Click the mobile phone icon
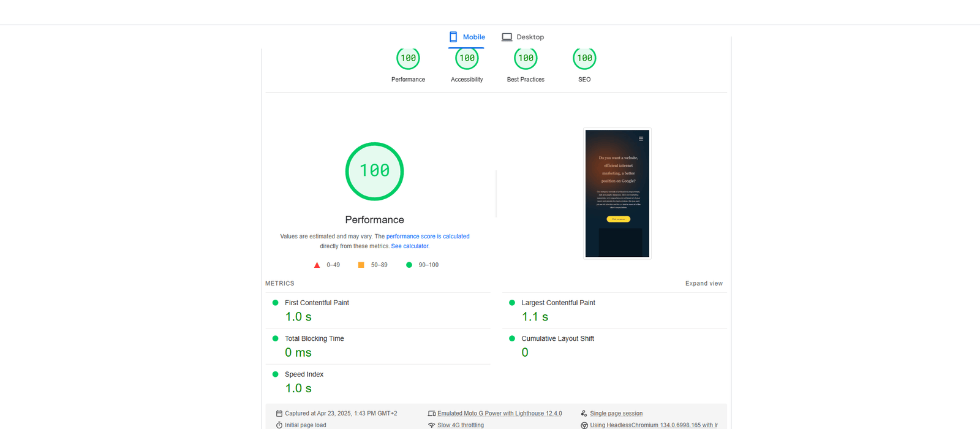Image resolution: width=980 pixels, height=429 pixels. click(x=453, y=37)
